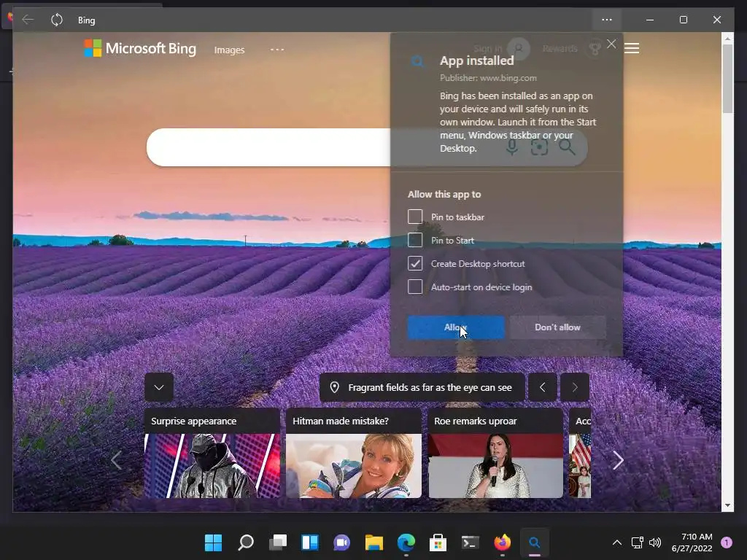Go back in news carousel with left arrow

[x=116, y=460]
